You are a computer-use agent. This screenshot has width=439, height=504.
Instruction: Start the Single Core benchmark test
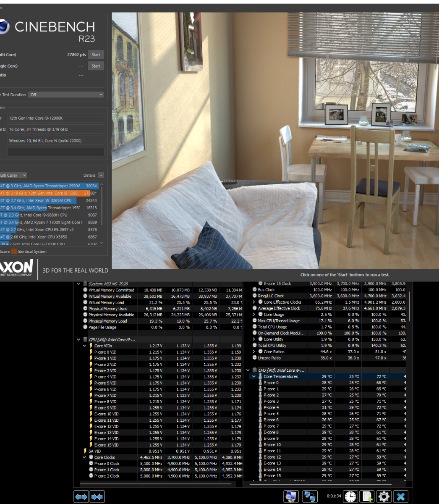tap(96, 66)
